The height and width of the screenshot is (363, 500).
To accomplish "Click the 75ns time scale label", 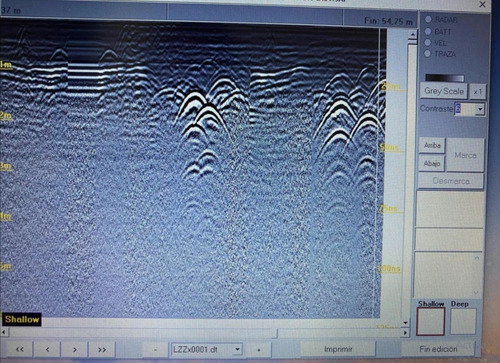I will 388,209.
